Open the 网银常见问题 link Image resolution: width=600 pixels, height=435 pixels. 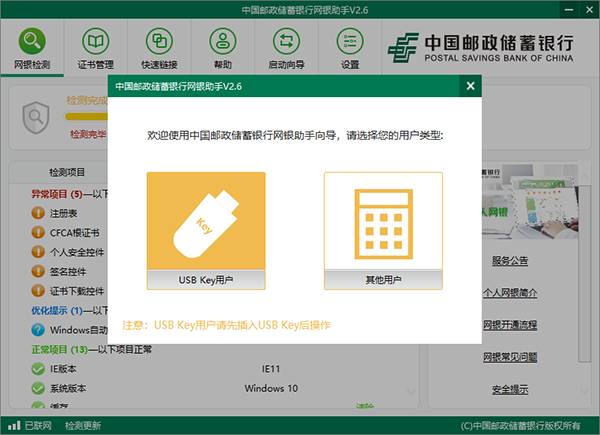(510, 357)
